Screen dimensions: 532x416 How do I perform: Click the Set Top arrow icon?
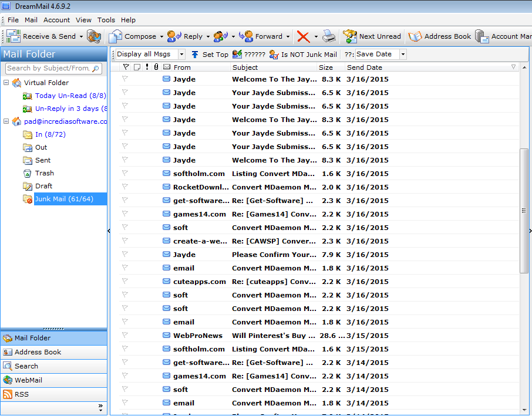tap(195, 55)
